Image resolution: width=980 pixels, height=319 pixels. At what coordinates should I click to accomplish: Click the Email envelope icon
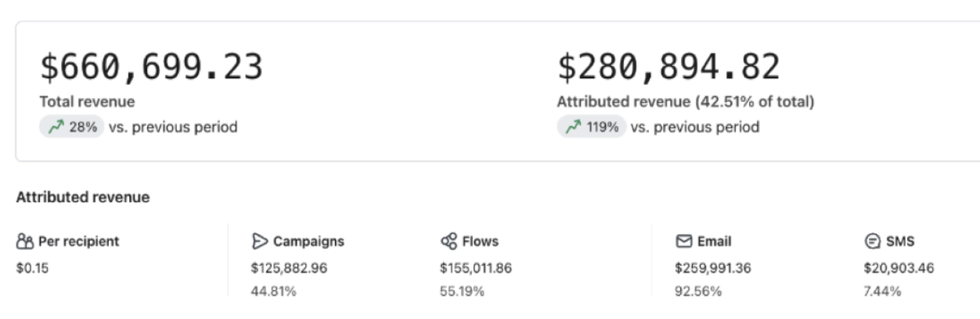[683, 241]
